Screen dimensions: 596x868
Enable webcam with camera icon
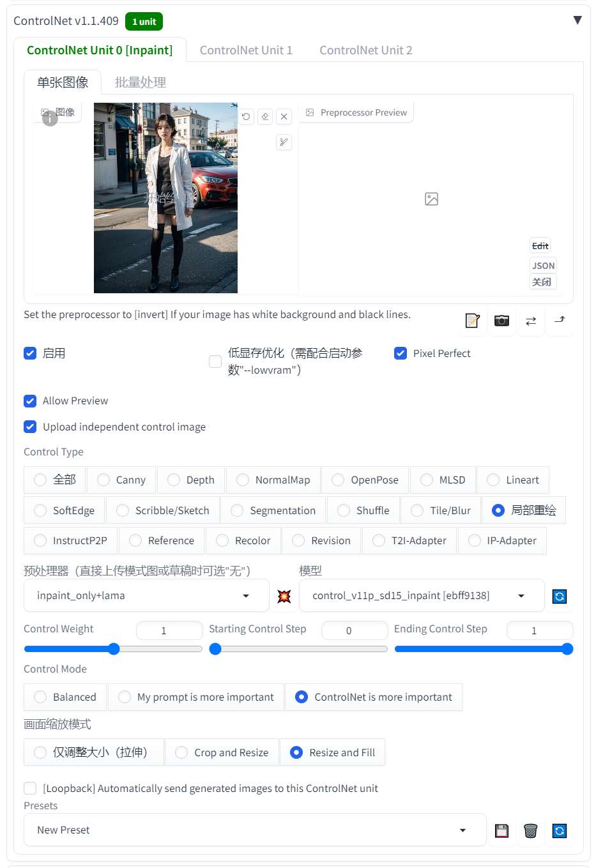(502, 321)
